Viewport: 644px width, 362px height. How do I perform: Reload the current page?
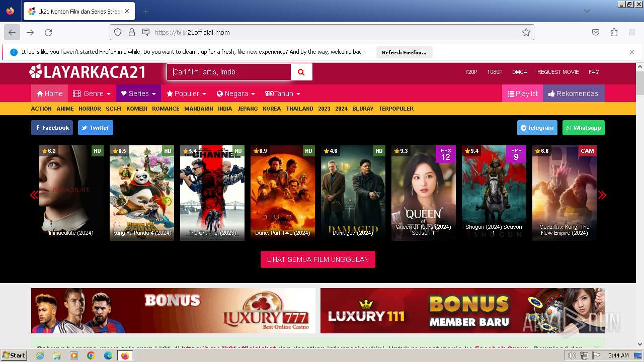48,32
